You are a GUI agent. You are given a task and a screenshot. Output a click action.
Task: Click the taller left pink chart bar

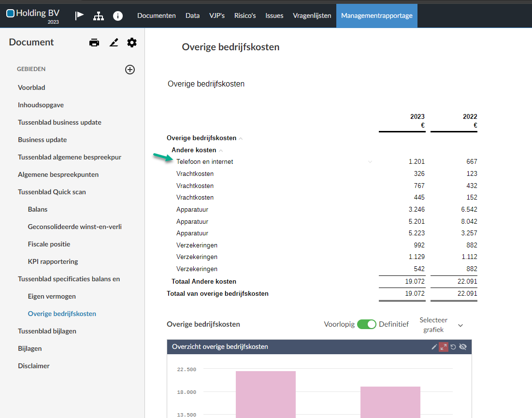266,395
